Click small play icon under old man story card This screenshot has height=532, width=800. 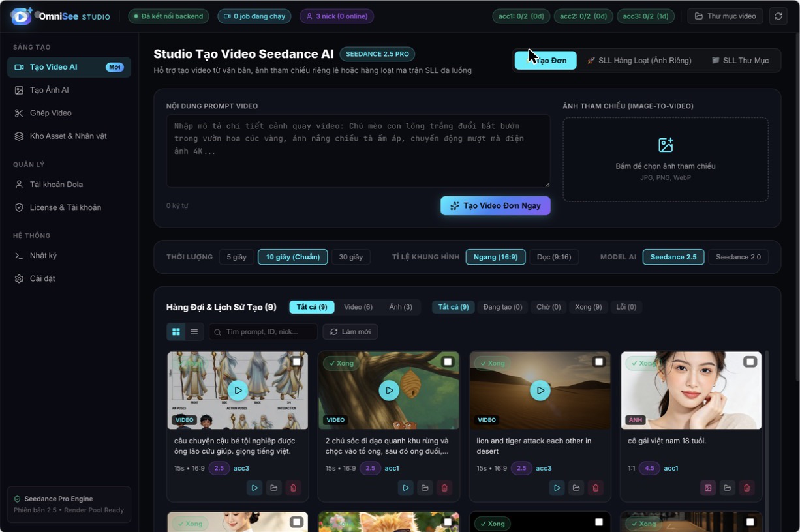[x=254, y=488]
